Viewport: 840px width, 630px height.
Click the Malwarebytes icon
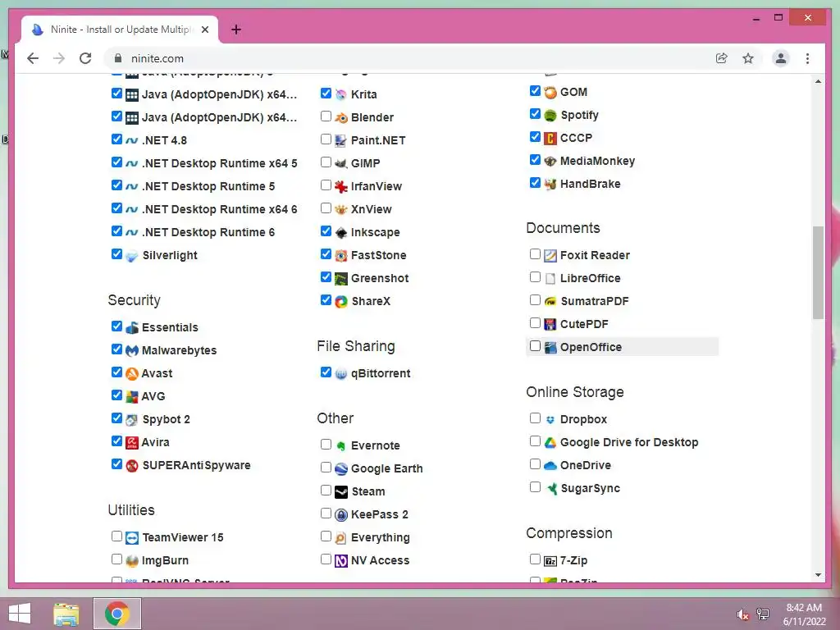[x=132, y=351]
